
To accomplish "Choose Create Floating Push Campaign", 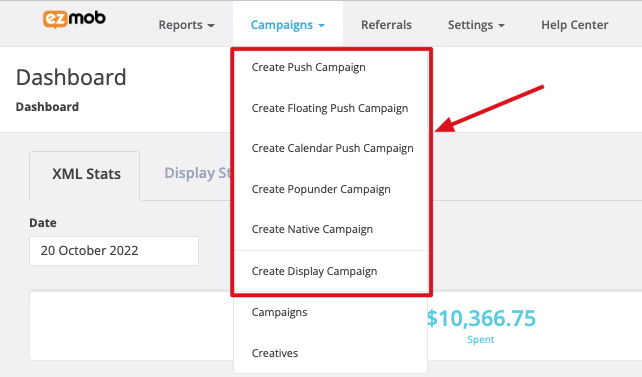I will click(330, 108).
